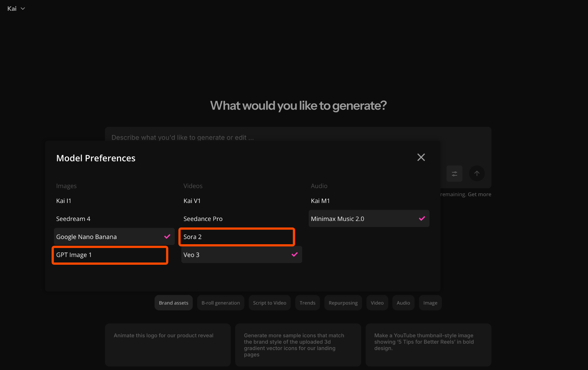Select the Seedance Pro video model
Viewport: 588px width, 370px height.
coord(203,219)
